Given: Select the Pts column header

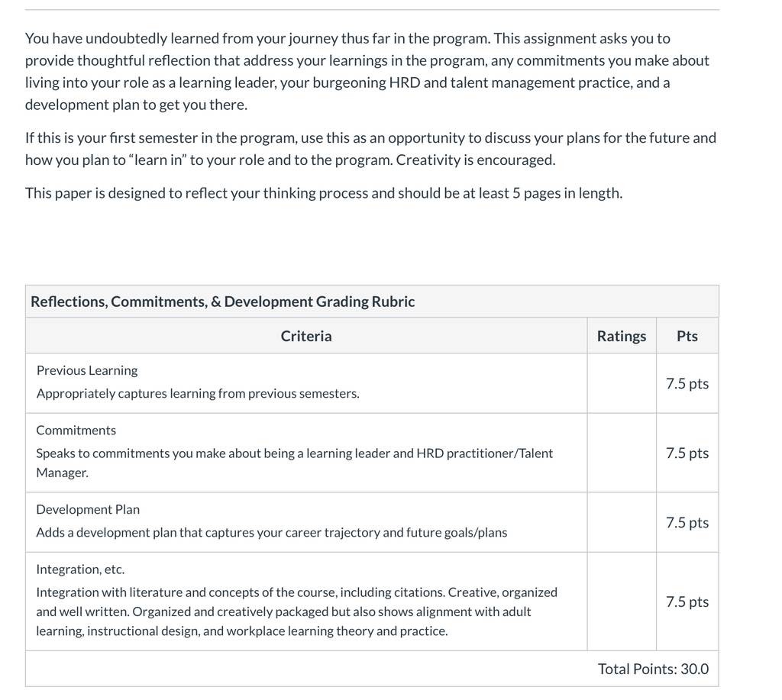Looking at the screenshot, I should click(687, 336).
